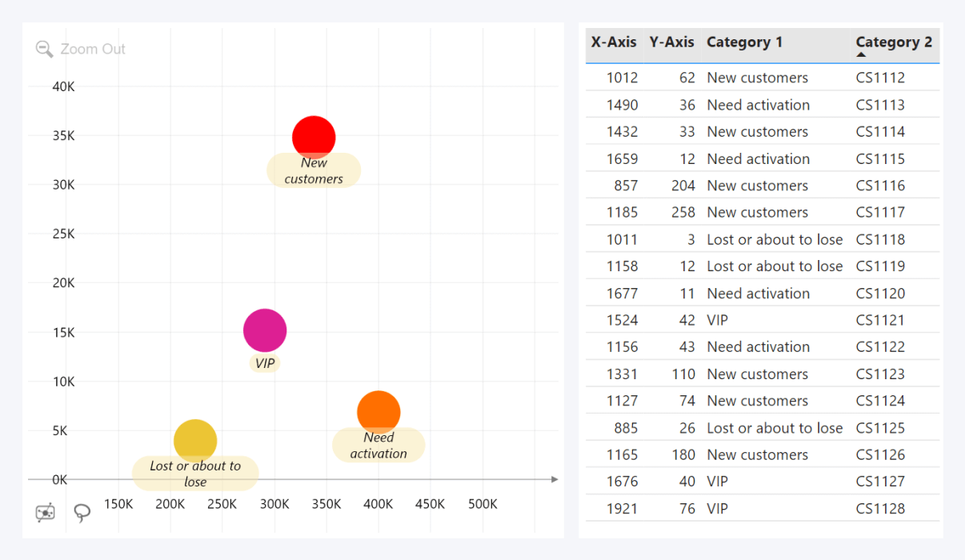Sort table by X-Axis column header
This screenshot has width=965, height=560.
click(614, 42)
